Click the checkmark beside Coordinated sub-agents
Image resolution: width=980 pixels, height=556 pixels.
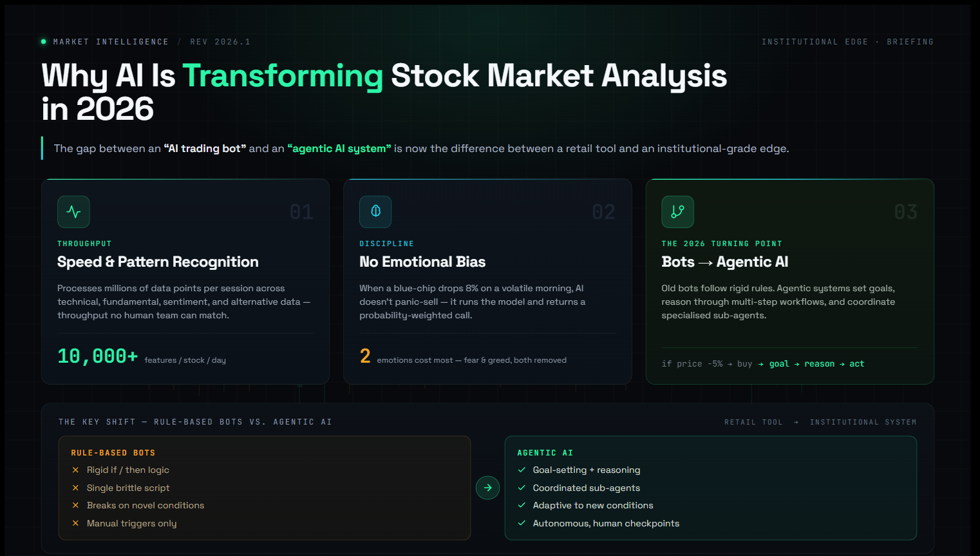tap(522, 488)
